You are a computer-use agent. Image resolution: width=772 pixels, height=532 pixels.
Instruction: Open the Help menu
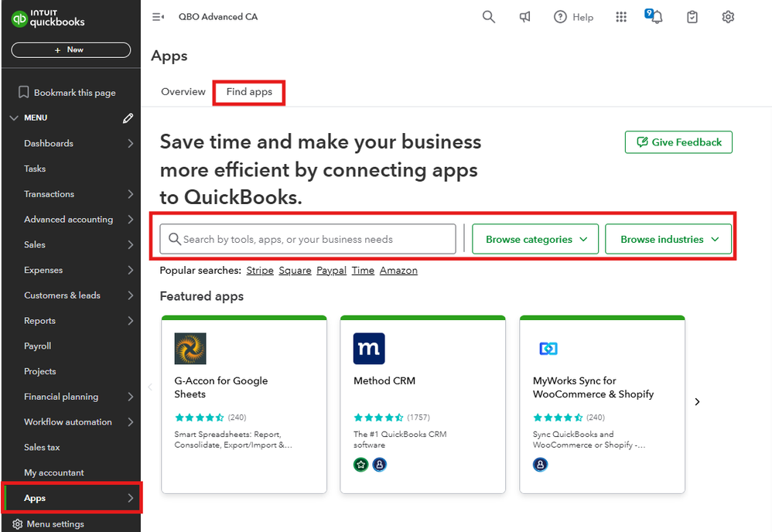(x=573, y=16)
